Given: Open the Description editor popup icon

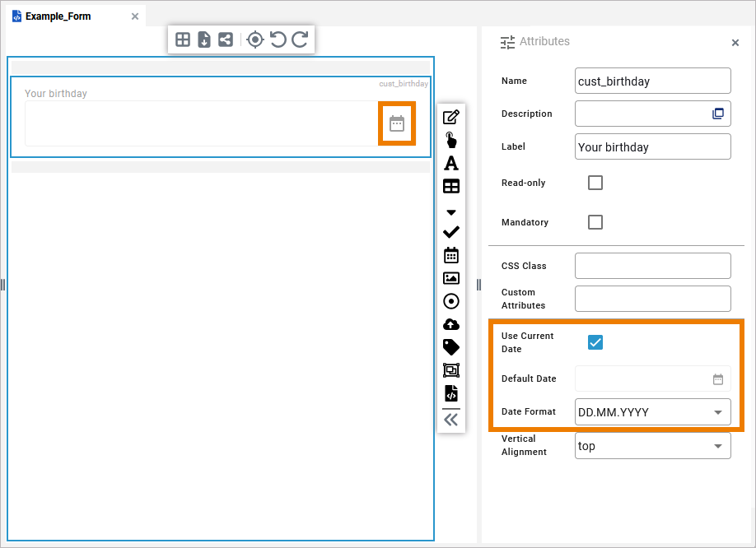Looking at the screenshot, I should 718,114.
